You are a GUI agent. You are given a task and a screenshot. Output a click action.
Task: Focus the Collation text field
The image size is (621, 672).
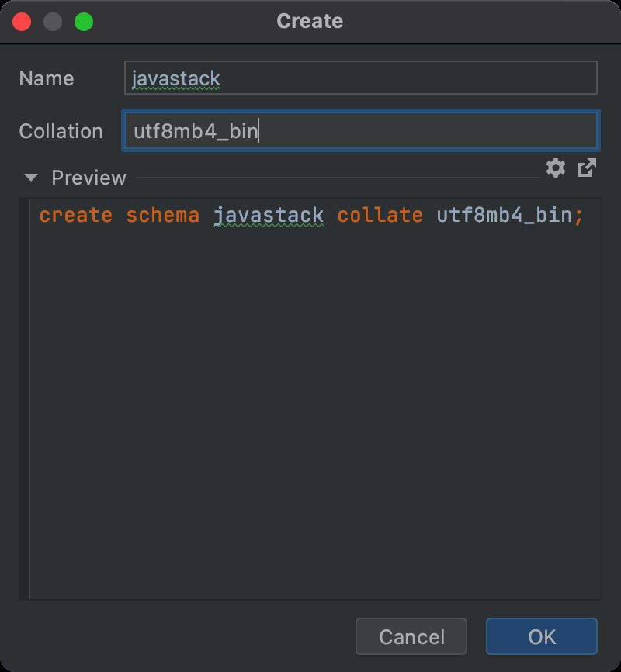tap(360, 130)
